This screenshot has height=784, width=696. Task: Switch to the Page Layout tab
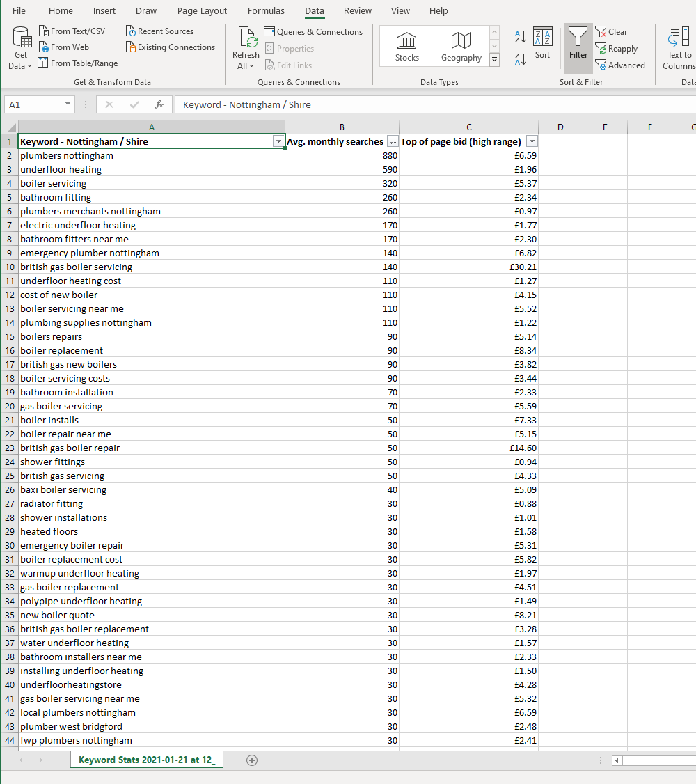pyautogui.click(x=202, y=10)
